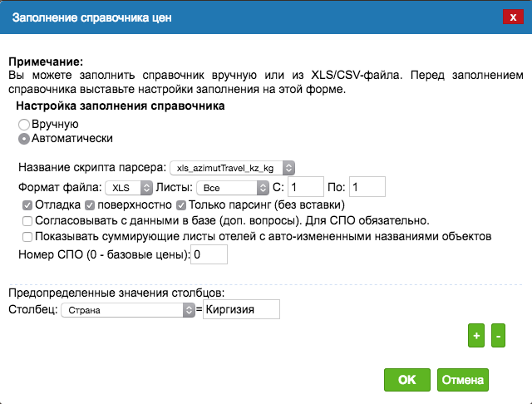
Task: Click the OK button
Action: 407,380
